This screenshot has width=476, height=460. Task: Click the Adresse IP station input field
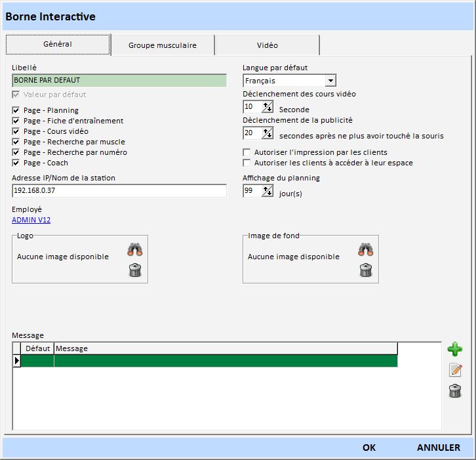click(119, 191)
